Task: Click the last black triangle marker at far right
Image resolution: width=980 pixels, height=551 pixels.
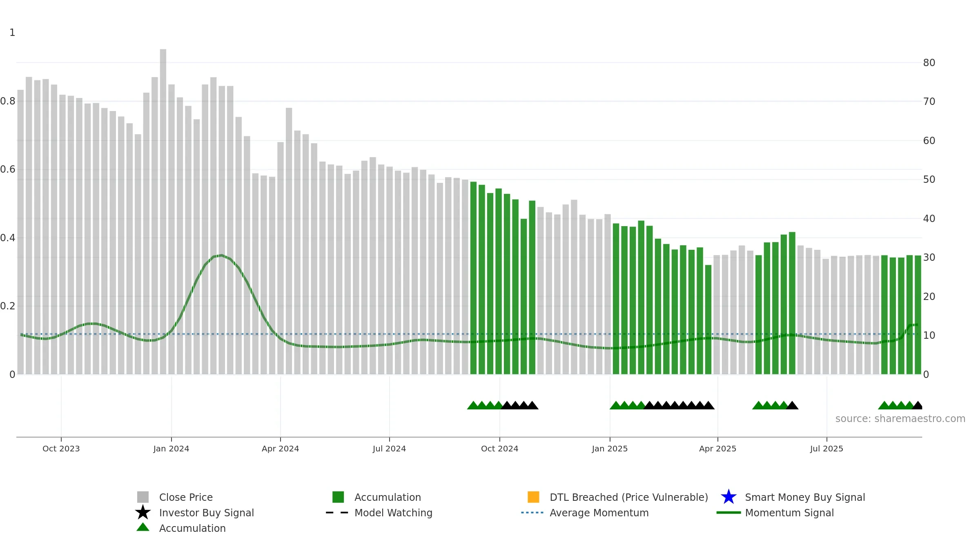Action: (917, 405)
